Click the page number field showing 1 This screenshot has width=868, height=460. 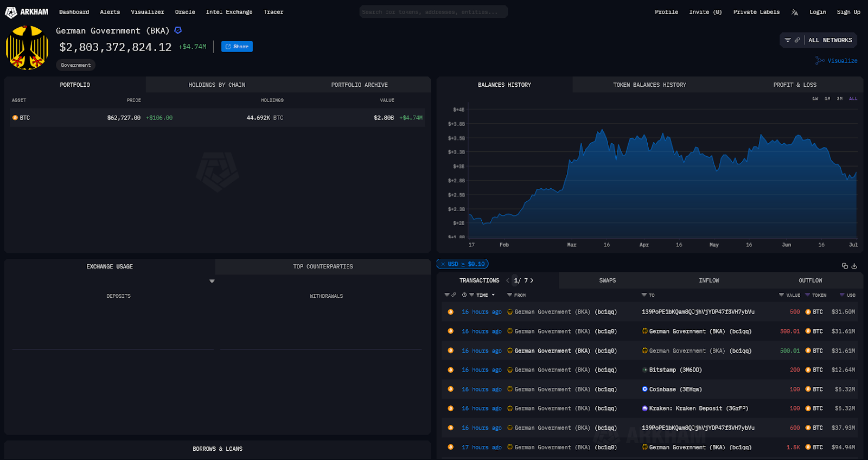pyautogui.click(x=516, y=280)
